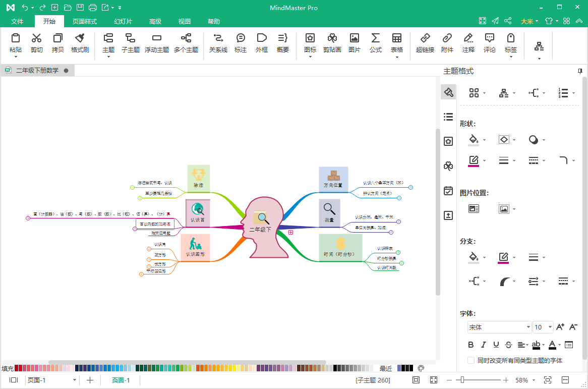The height and width of the screenshot is (389, 588).
Task: Enable 同时改变所有同类型主题的字体 checkbox
Action: click(471, 360)
